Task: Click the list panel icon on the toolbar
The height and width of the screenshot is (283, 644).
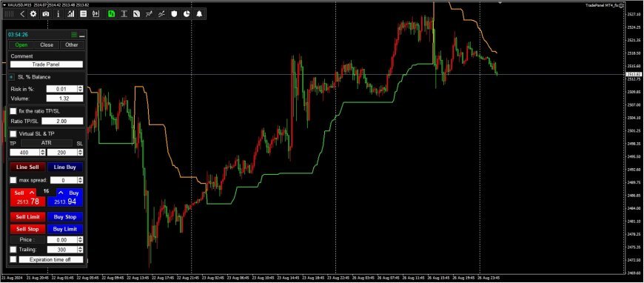Action: [x=84, y=14]
